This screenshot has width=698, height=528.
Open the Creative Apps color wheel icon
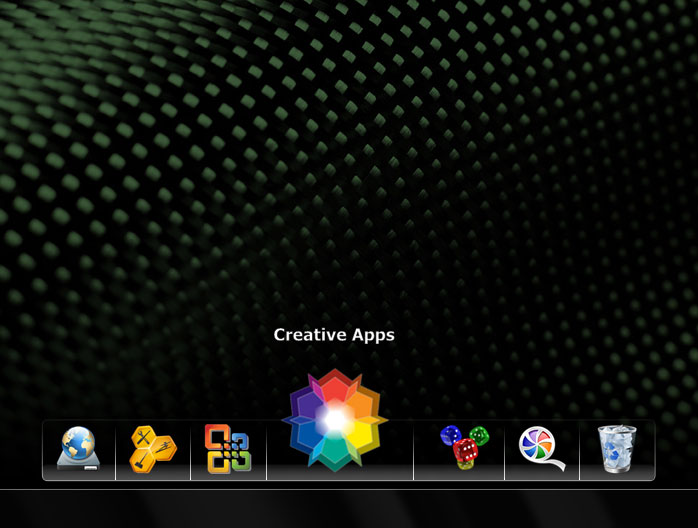tap(335, 420)
